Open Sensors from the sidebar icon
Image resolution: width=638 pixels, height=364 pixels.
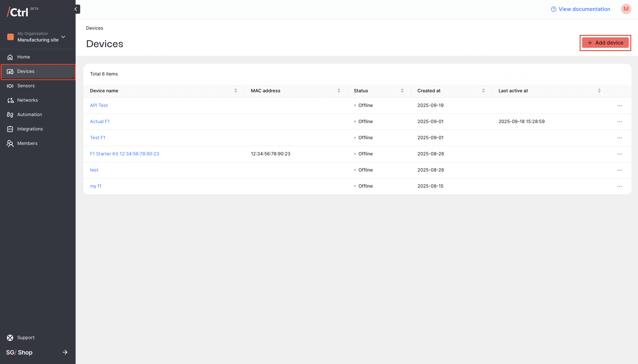click(10, 86)
